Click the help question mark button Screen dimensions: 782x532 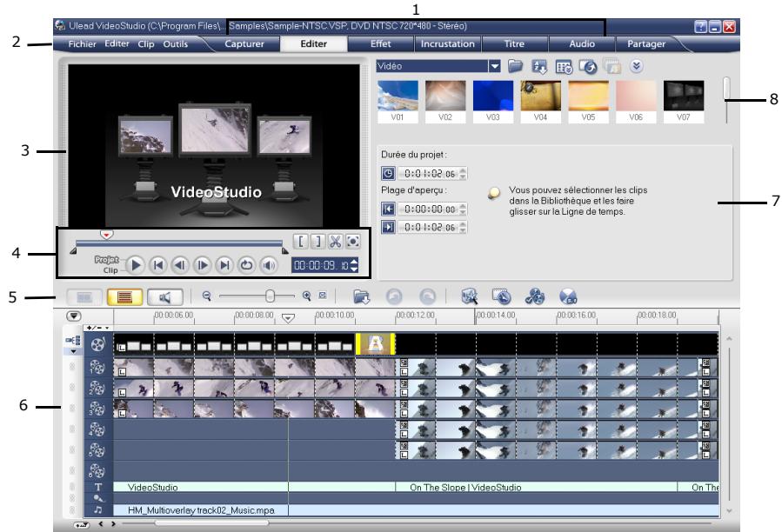(701, 27)
